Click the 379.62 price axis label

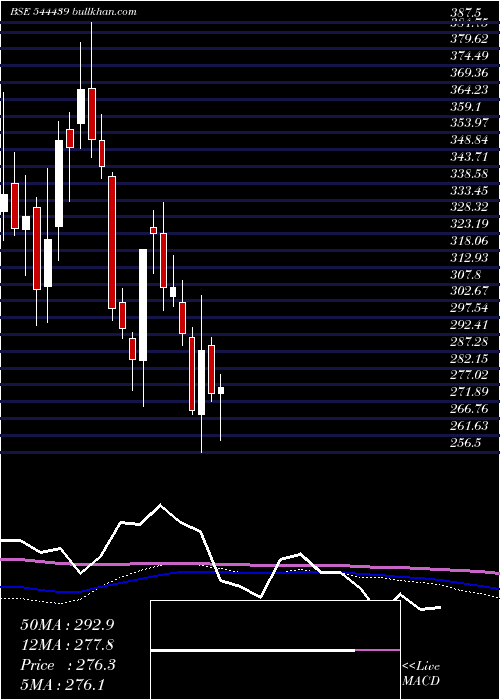click(469, 39)
